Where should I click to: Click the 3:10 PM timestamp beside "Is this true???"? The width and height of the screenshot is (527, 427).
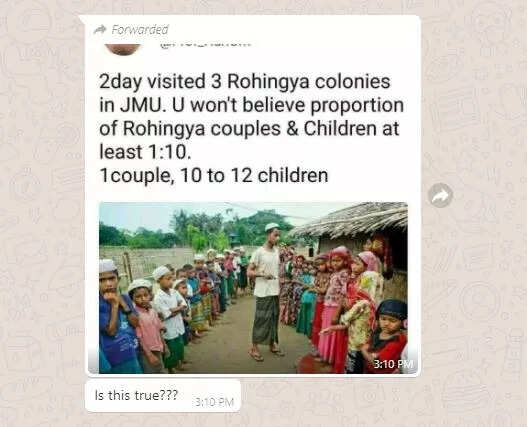point(214,402)
